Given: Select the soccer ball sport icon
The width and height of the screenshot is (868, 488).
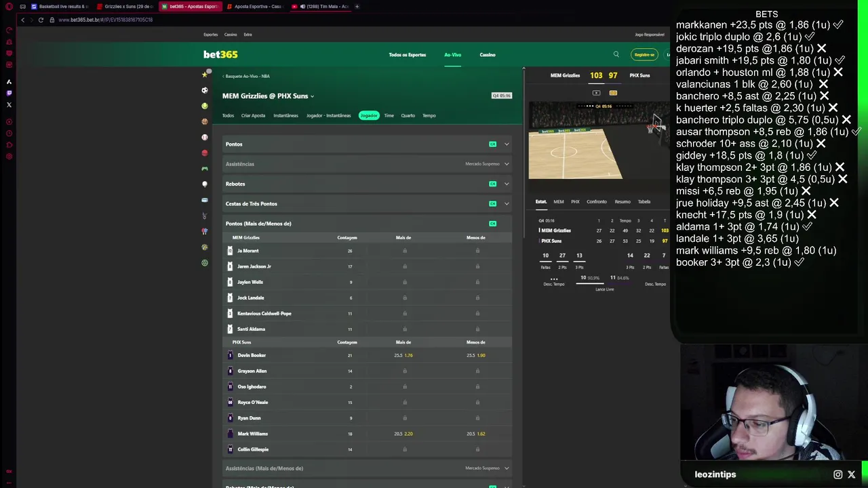Looking at the screenshot, I should tap(205, 90).
